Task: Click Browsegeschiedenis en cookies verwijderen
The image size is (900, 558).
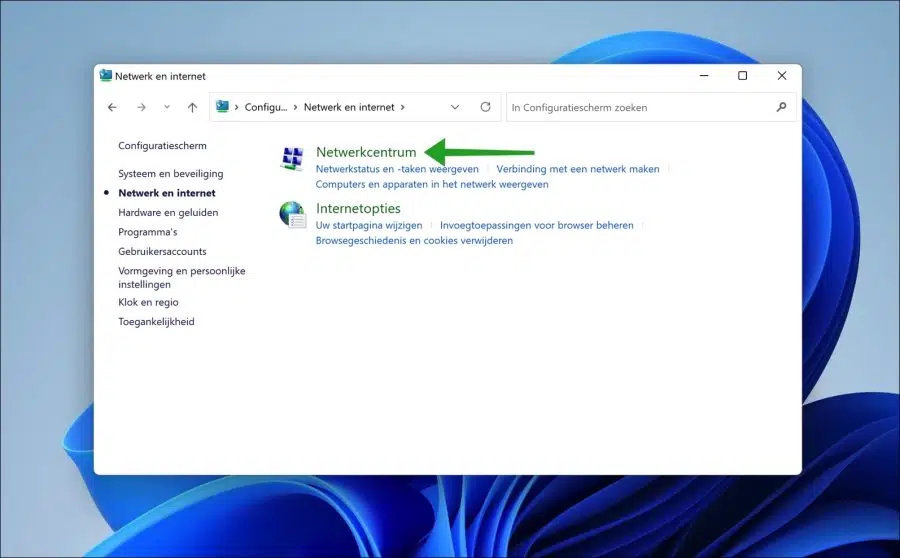Action: pyautogui.click(x=414, y=241)
